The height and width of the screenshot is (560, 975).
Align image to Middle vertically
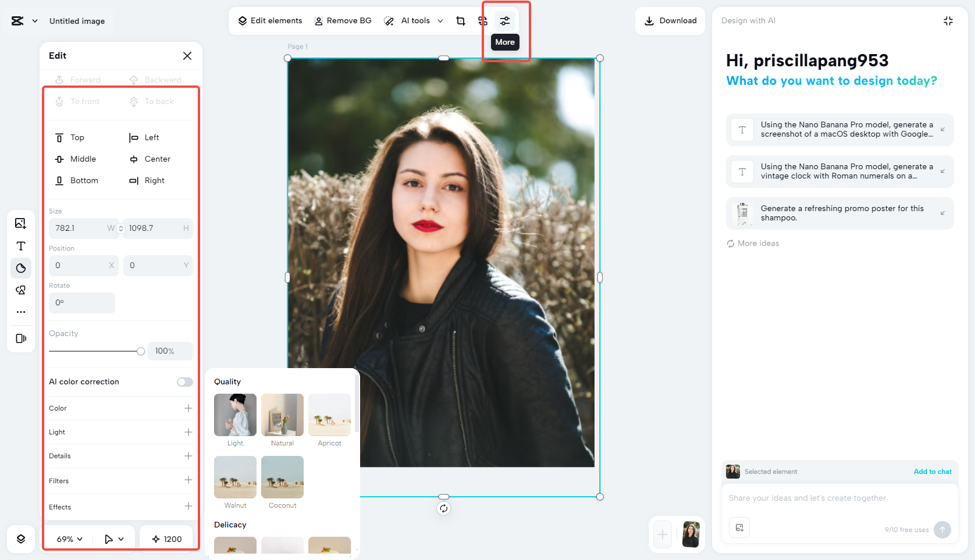[x=76, y=159]
